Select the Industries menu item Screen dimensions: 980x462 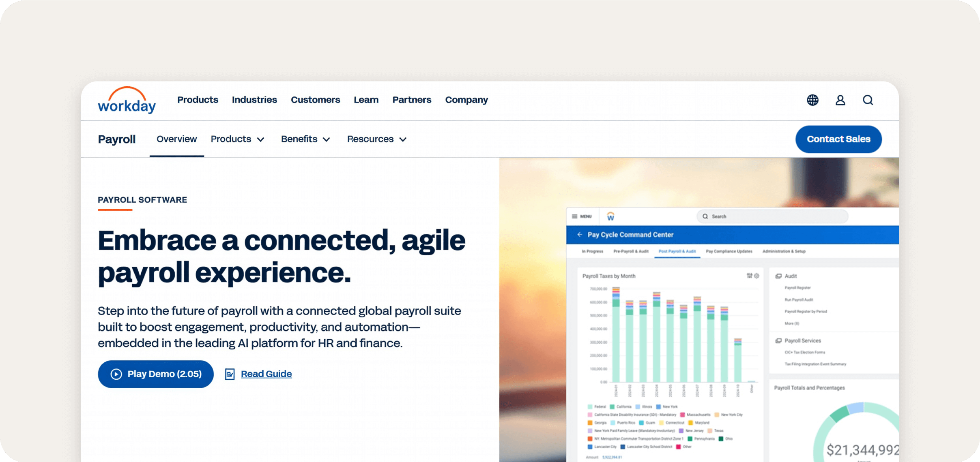click(254, 100)
